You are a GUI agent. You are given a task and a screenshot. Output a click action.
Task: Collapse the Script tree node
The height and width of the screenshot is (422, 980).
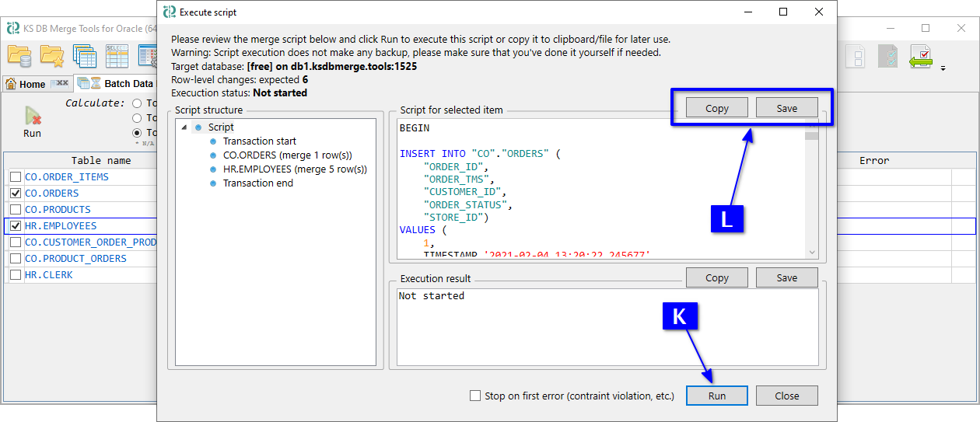pos(184,127)
